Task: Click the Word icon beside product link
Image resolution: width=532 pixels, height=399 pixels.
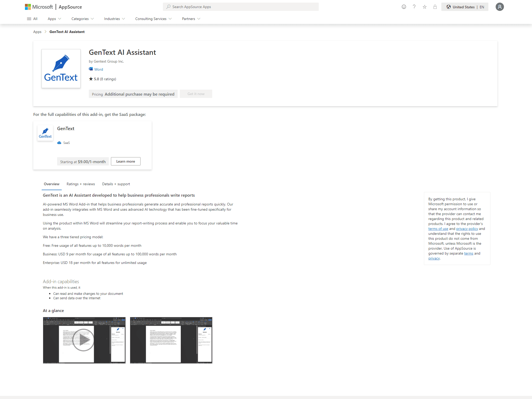Action: 91,69
